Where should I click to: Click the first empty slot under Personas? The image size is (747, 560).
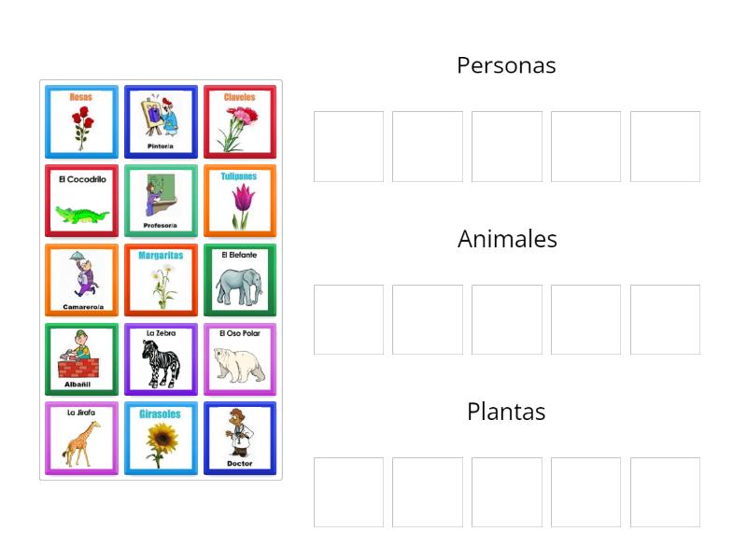pos(348,147)
